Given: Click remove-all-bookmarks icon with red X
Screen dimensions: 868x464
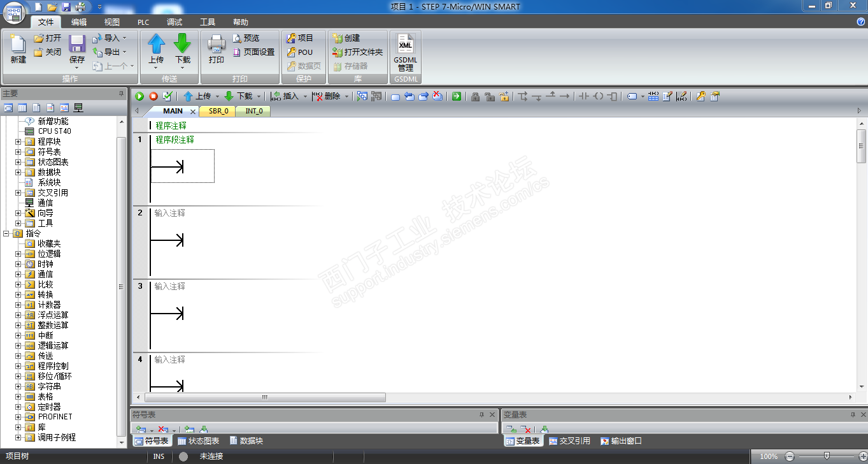Looking at the screenshot, I should coord(438,96).
